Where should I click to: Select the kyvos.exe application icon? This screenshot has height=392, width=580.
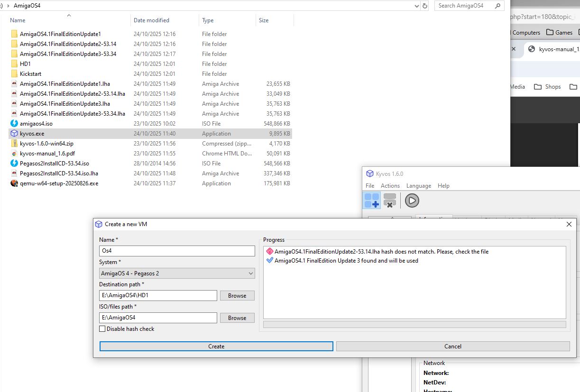click(14, 134)
